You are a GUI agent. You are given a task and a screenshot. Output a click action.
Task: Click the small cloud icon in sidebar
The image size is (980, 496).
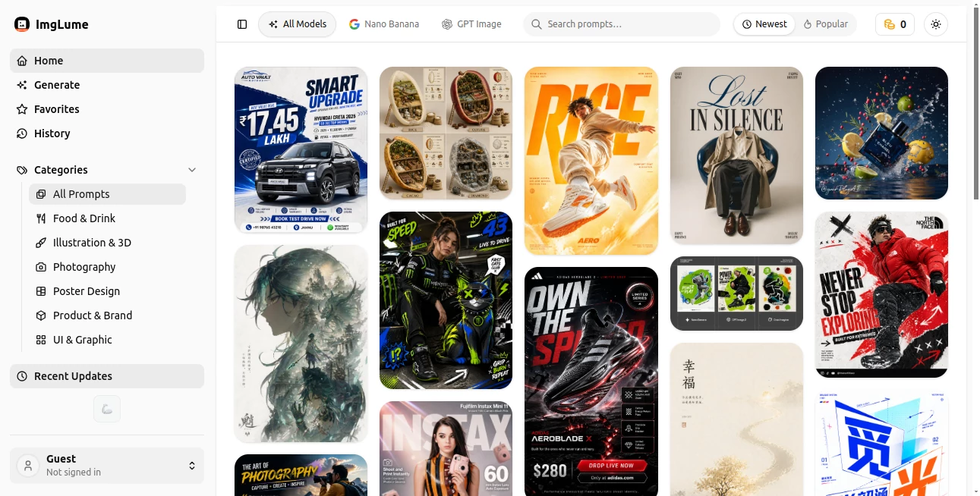tap(107, 409)
